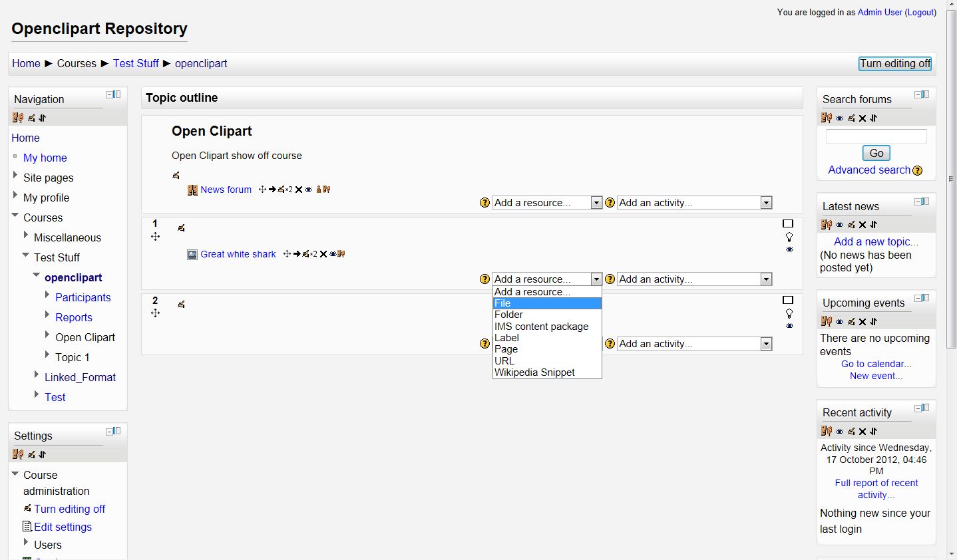Open group mode icon for News forum
This screenshot has height=560, width=957.
pyautogui.click(x=319, y=190)
